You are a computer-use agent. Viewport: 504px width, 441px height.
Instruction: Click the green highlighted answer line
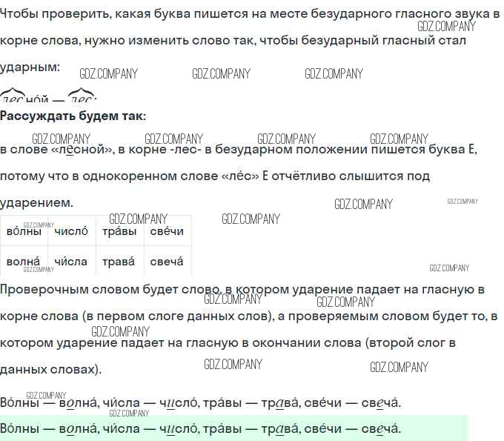200,429
